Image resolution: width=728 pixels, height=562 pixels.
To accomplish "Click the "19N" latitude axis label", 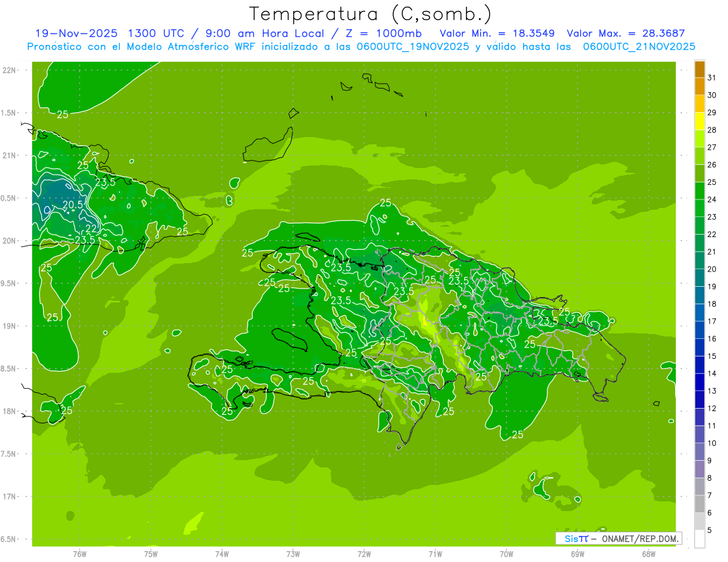I will click(9, 326).
